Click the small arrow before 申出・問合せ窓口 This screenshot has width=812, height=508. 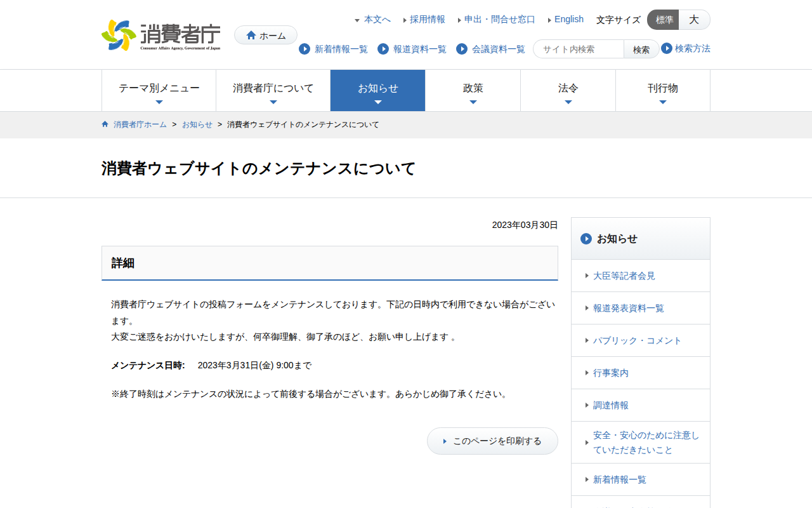coord(459,20)
